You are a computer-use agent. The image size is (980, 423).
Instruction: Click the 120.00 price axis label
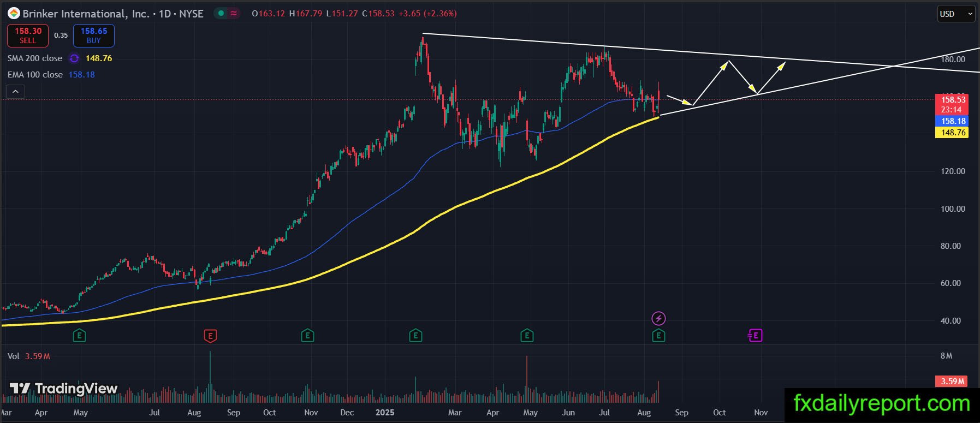tap(953, 171)
